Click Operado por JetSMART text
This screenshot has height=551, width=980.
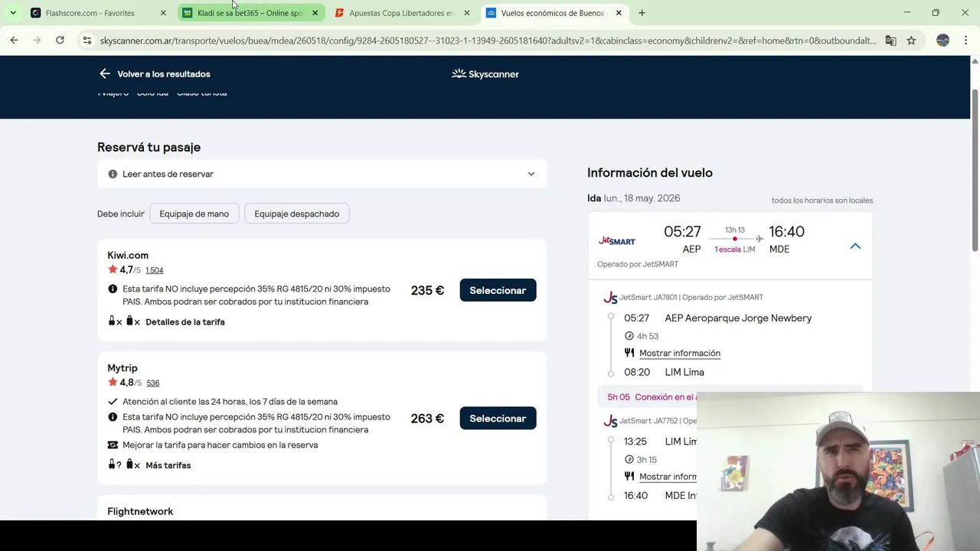[638, 264]
